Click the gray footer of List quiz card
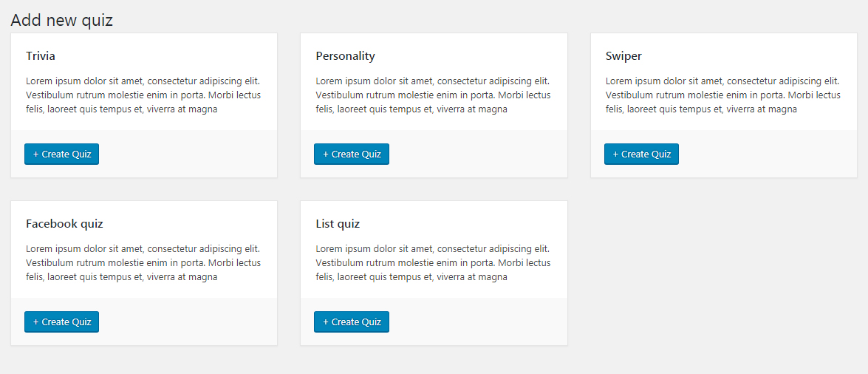The height and width of the screenshot is (374, 868). (478, 322)
